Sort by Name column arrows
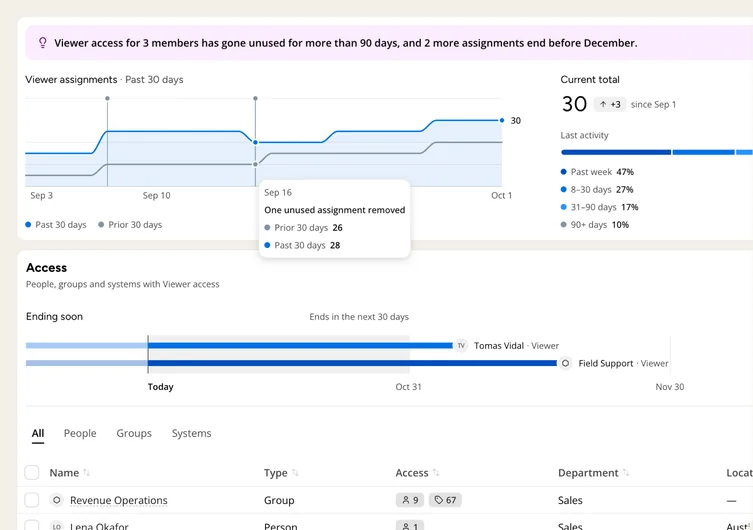This screenshot has height=530, width=753. (x=86, y=473)
